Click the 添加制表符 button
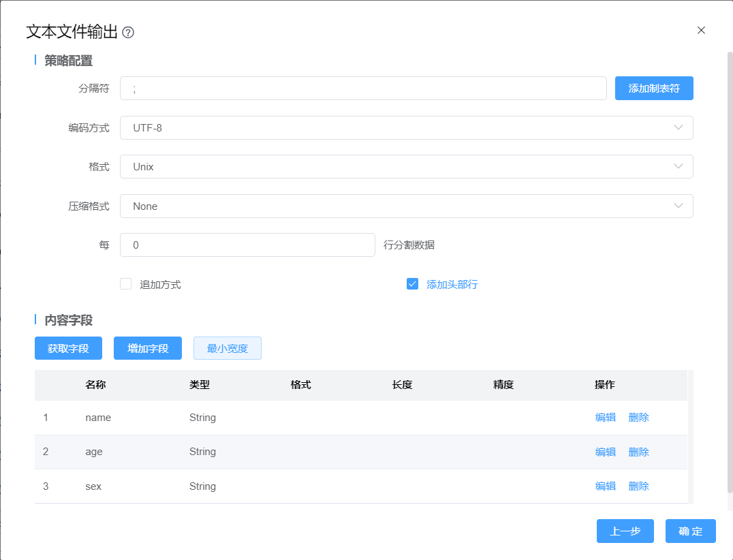The height and width of the screenshot is (560, 733). 654,89
